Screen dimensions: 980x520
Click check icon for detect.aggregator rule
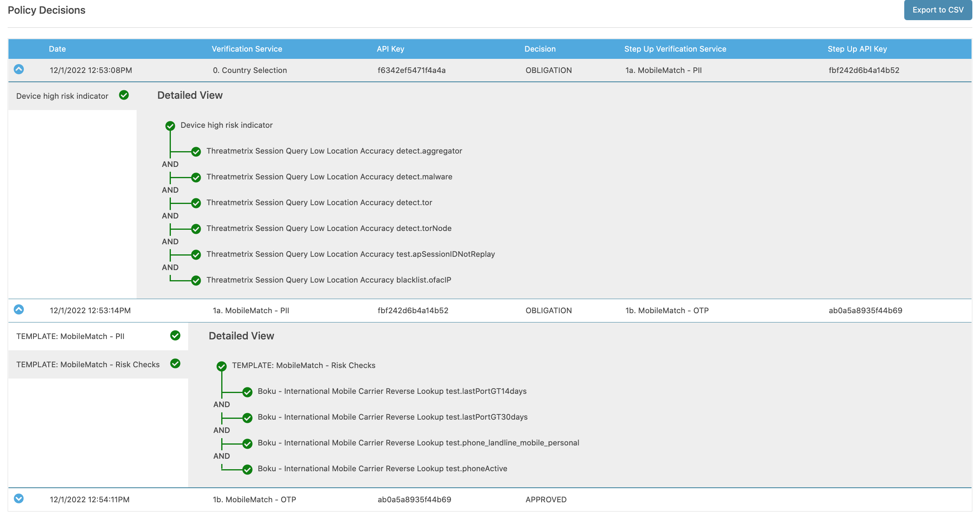[x=196, y=152]
